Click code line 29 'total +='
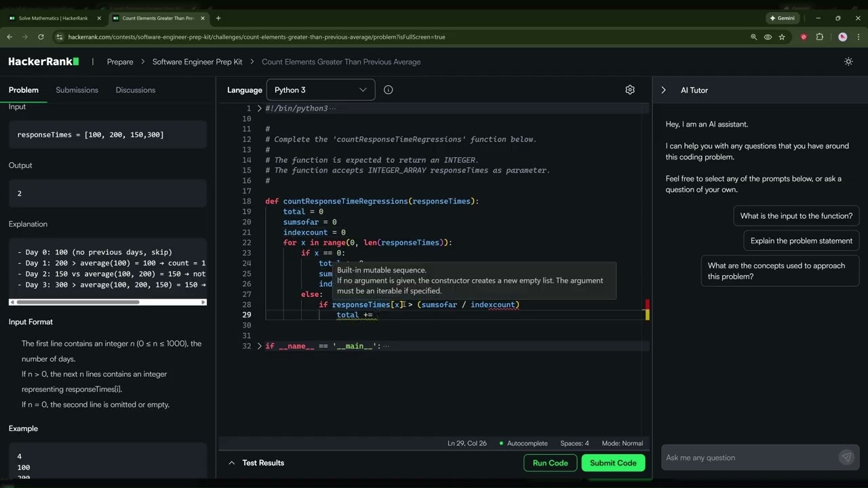 pos(355,315)
